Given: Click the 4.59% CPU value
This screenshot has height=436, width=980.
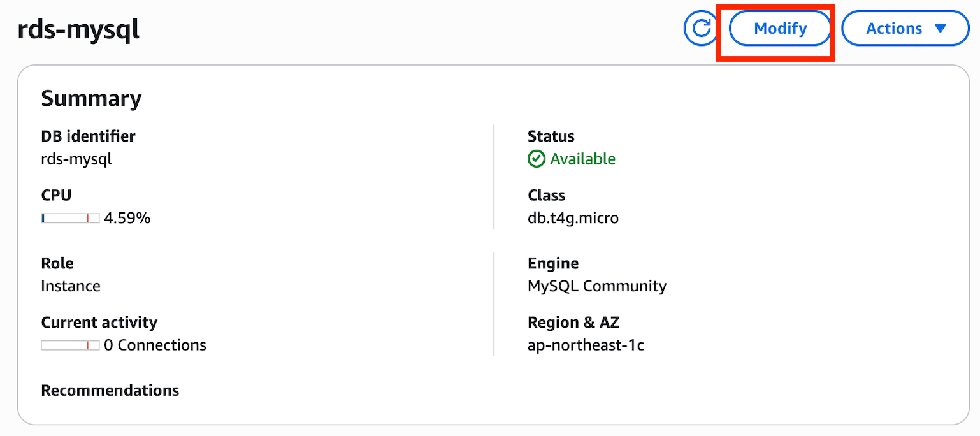Looking at the screenshot, I should tap(127, 219).
